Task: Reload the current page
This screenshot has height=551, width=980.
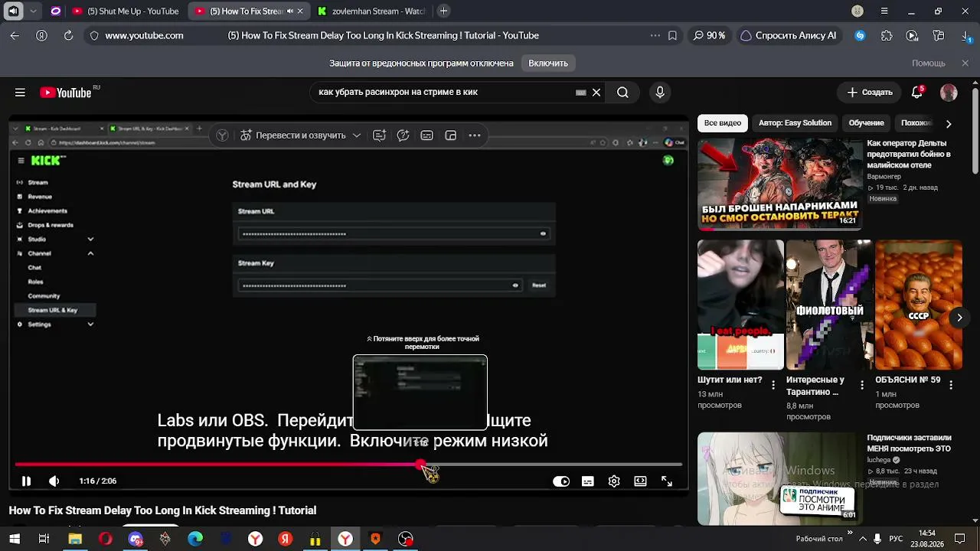Action: 68,35
